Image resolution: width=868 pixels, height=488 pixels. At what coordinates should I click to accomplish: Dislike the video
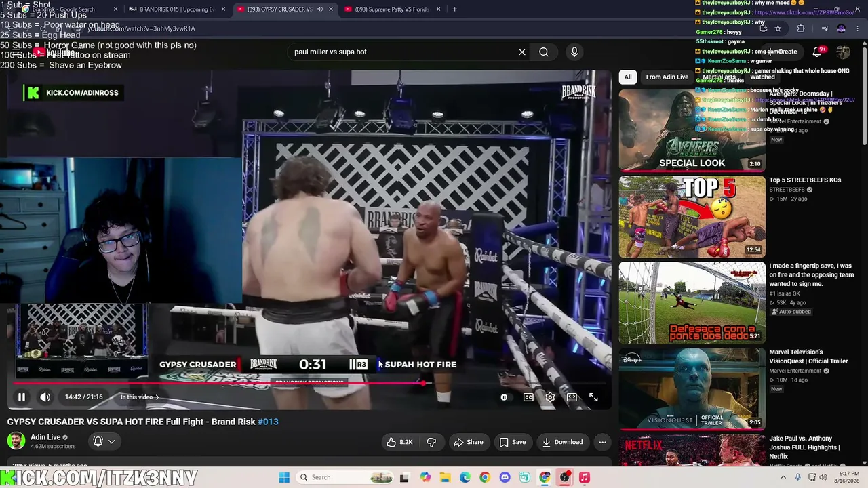(431, 442)
